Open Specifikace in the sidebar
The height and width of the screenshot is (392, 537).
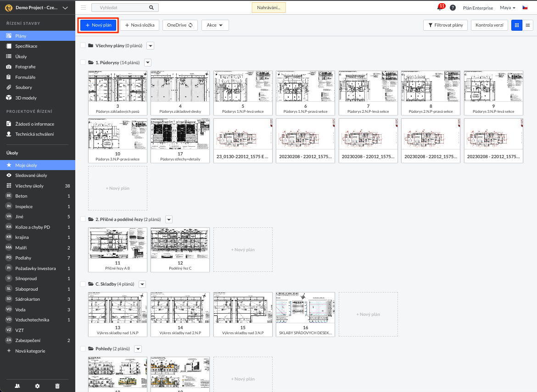[x=38, y=46]
